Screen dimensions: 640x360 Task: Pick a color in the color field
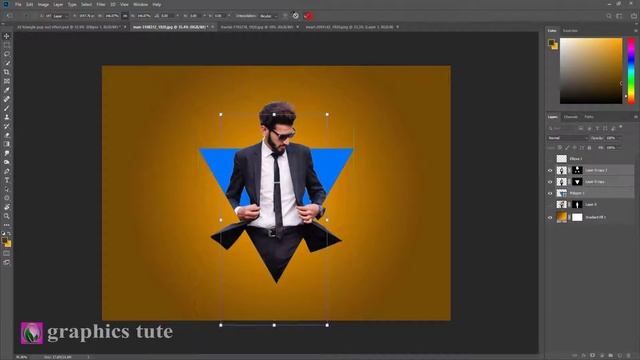click(591, 71)
